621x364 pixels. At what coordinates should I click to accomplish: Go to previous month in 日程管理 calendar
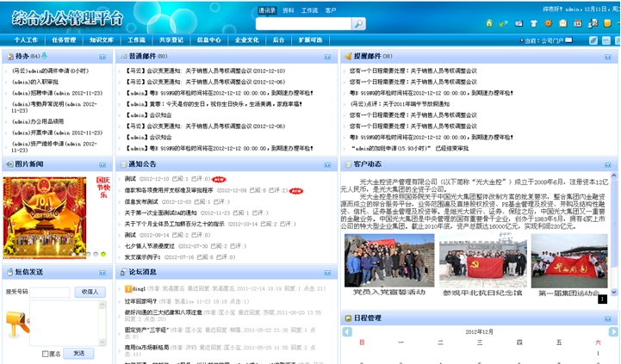point(347,332)
